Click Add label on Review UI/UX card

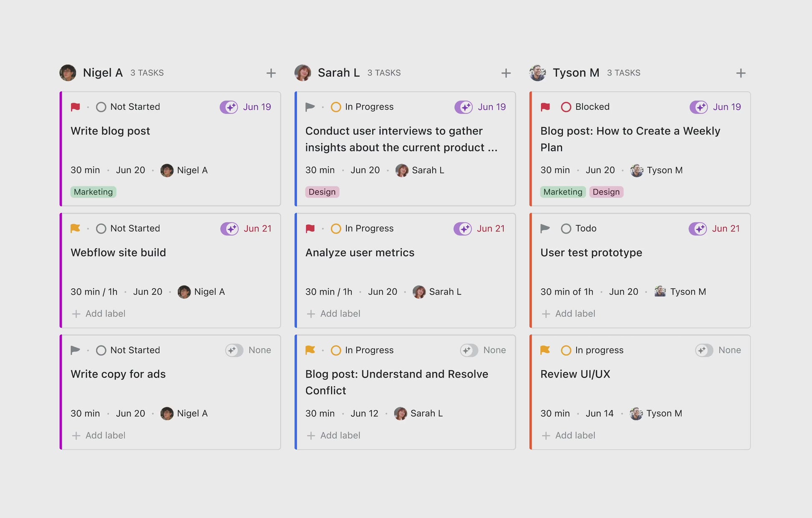click(x=569, y=435)
